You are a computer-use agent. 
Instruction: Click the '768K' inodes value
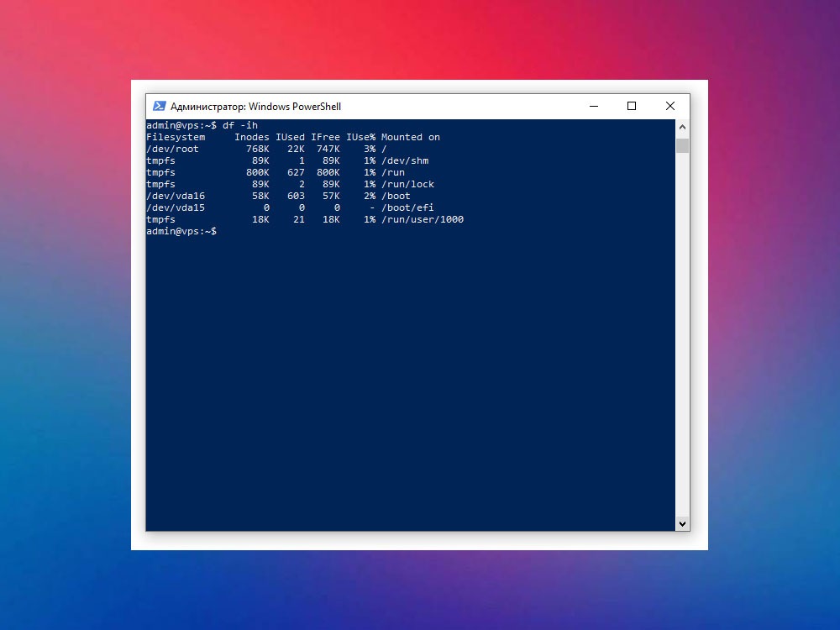point(258,149)
